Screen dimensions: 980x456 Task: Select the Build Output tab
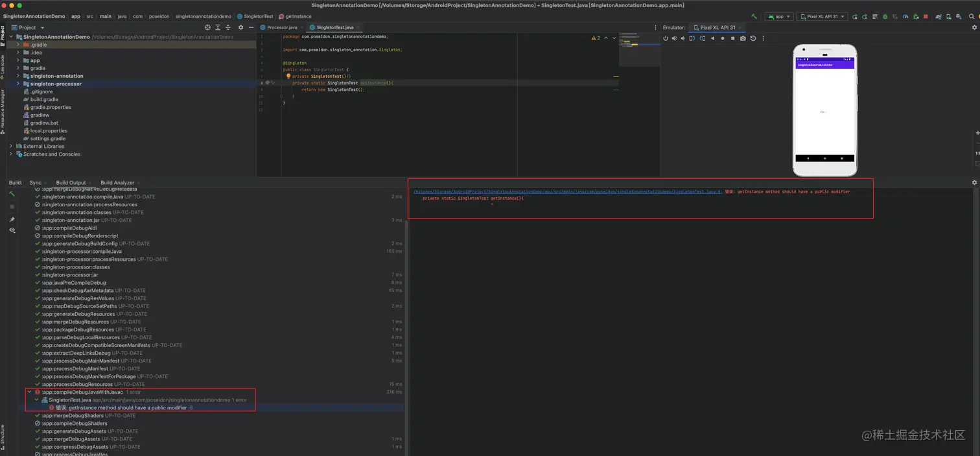71,183
